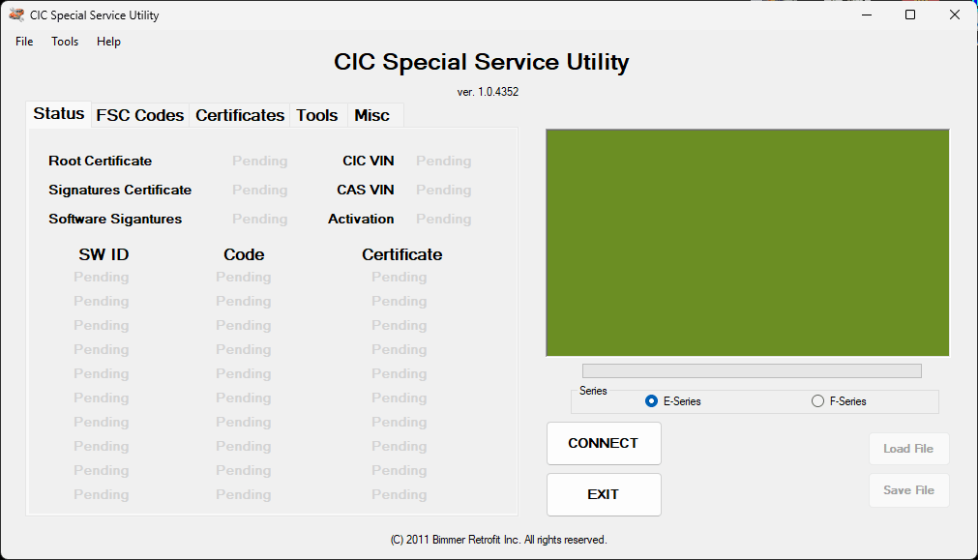The image size is (978, 560).
Task: Open the File menu
Action: click(x=24, y=42)
